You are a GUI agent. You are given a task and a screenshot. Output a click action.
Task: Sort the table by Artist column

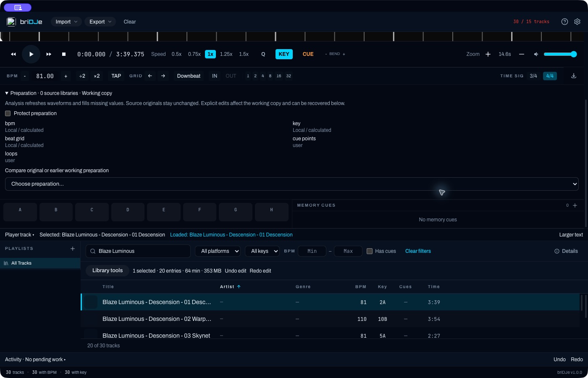[x=230, y=287]
